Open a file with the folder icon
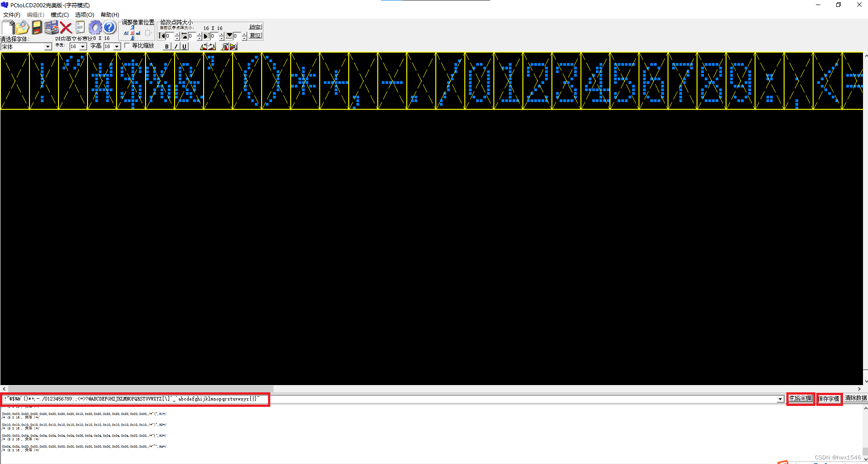868x464 pixels. [22, 28]
